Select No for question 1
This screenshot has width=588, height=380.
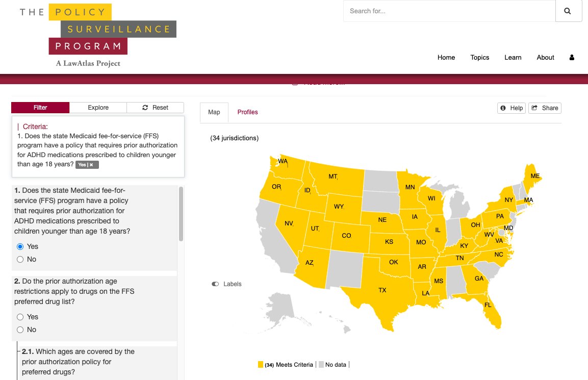(x=20, y=259)
